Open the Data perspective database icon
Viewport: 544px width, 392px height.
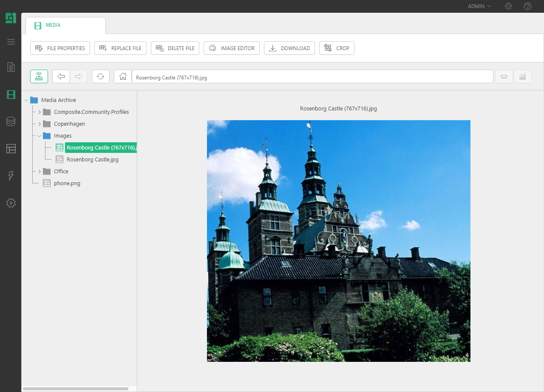(x=11, y=121)
